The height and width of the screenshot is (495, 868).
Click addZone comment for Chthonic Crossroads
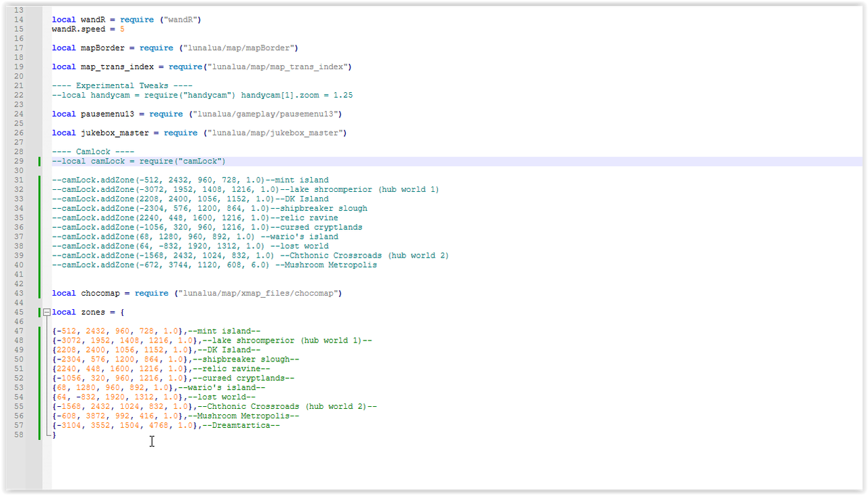tap(250, 256)
